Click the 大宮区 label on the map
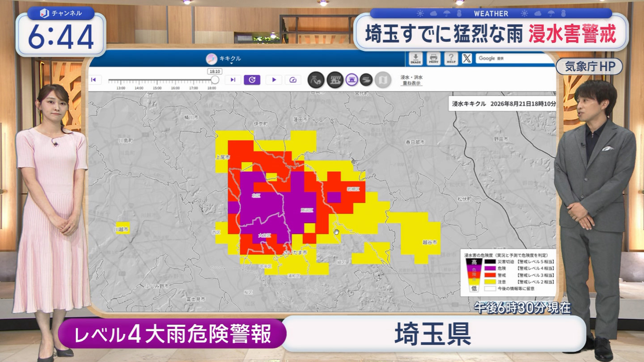The height and width of the screenshot is (362, 644). click(265, 235)
